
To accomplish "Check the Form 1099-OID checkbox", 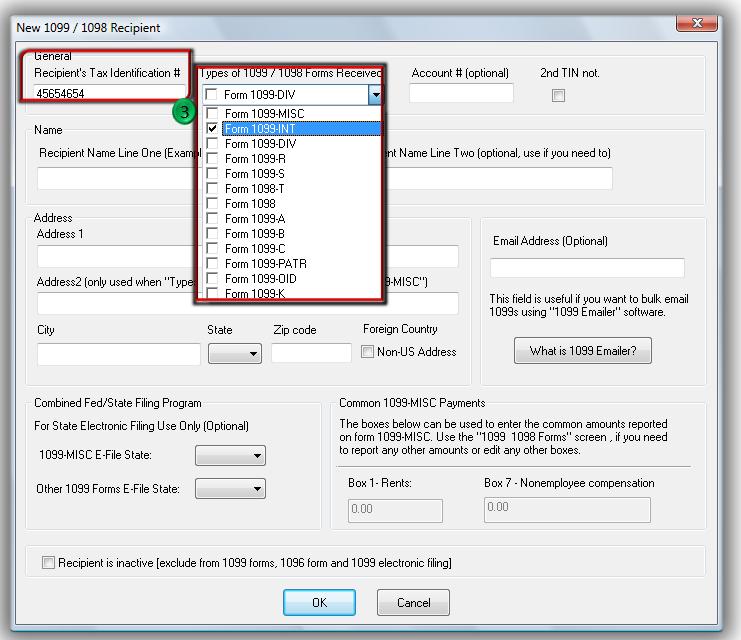I will tap(212, 278).
